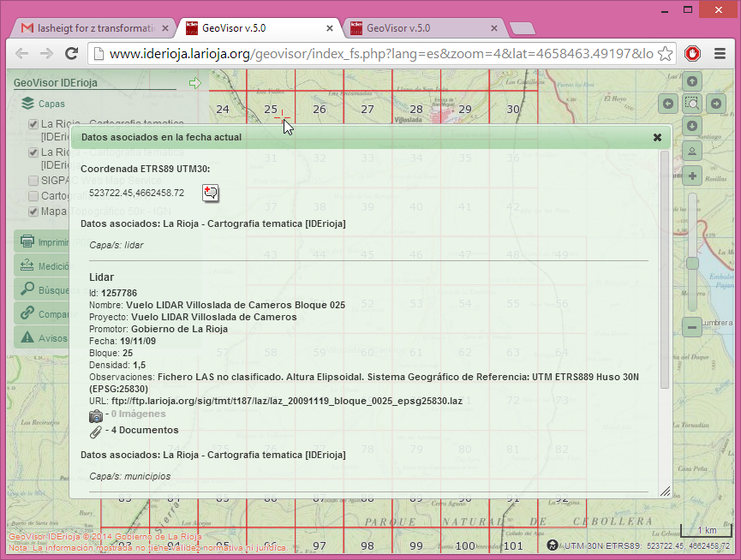Pan the map to the right
Screen dimensions: 741x560
pos(715,104)
